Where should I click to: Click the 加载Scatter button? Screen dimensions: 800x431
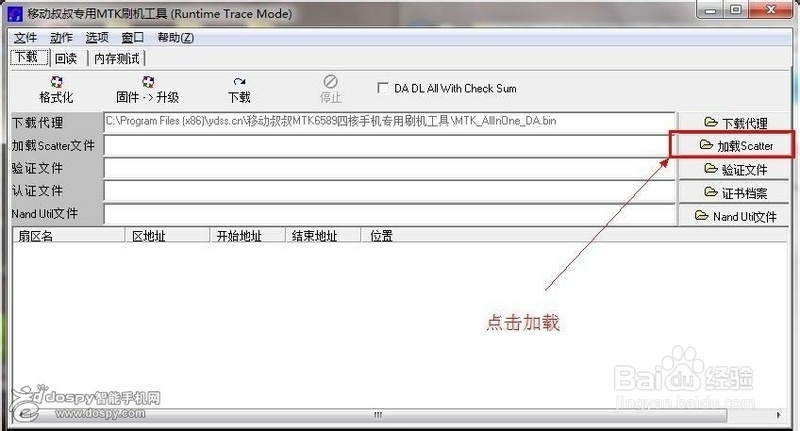tap(732, 146)
